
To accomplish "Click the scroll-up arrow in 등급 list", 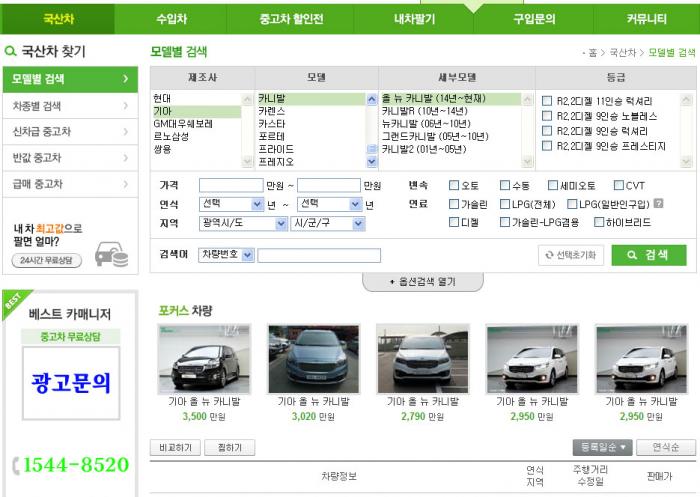I will click(x=686, y=100).
